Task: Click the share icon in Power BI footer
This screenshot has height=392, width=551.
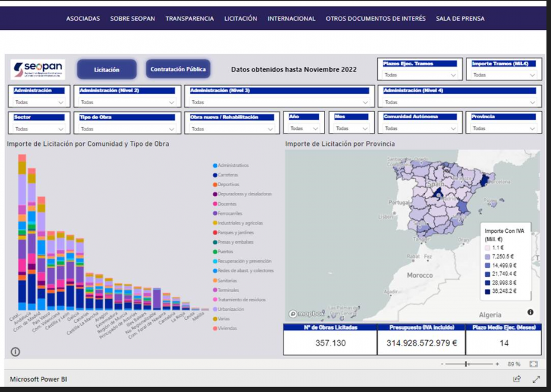Action: tap(517, 379)
